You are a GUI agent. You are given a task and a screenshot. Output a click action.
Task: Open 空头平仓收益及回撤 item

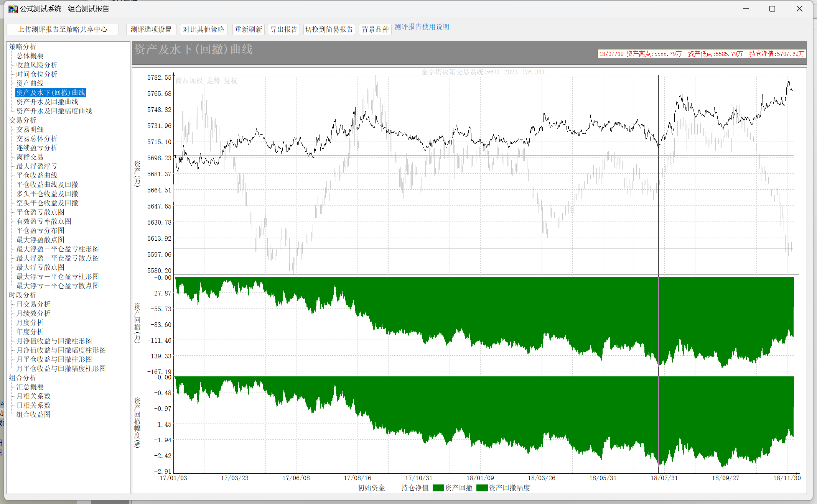[x=47, y=203]
